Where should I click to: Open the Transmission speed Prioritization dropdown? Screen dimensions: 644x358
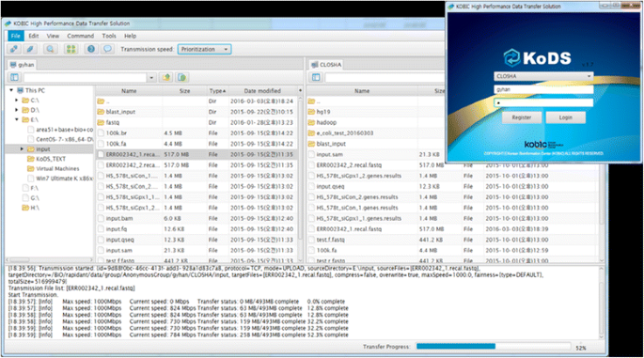click(x=204, y=49)
